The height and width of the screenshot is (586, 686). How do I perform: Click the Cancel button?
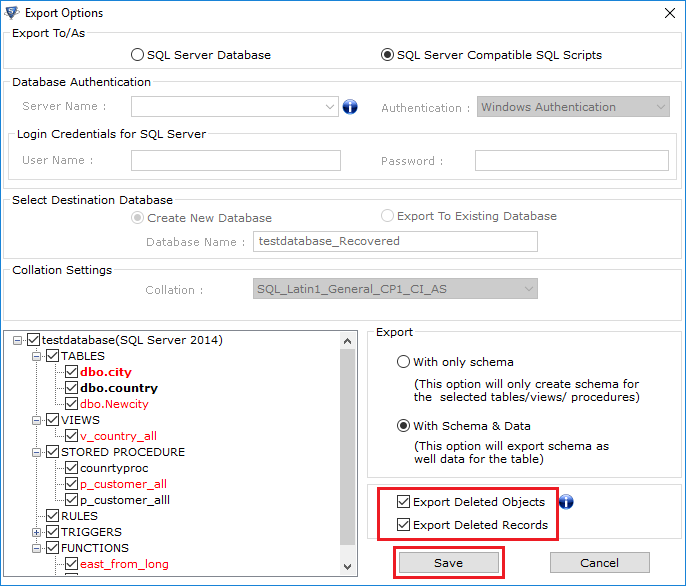[x=599, y=563]
